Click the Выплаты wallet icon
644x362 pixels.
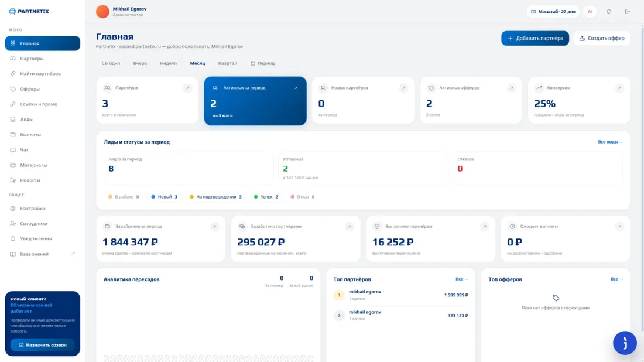pyautogui.click(x=13, y=134)
